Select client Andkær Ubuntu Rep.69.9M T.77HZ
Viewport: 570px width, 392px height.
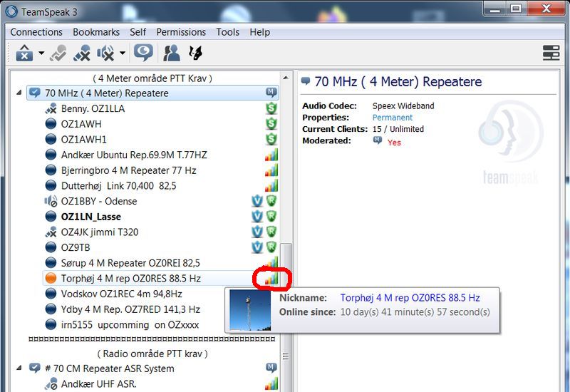pyautogui.click(x=134, y=155)
